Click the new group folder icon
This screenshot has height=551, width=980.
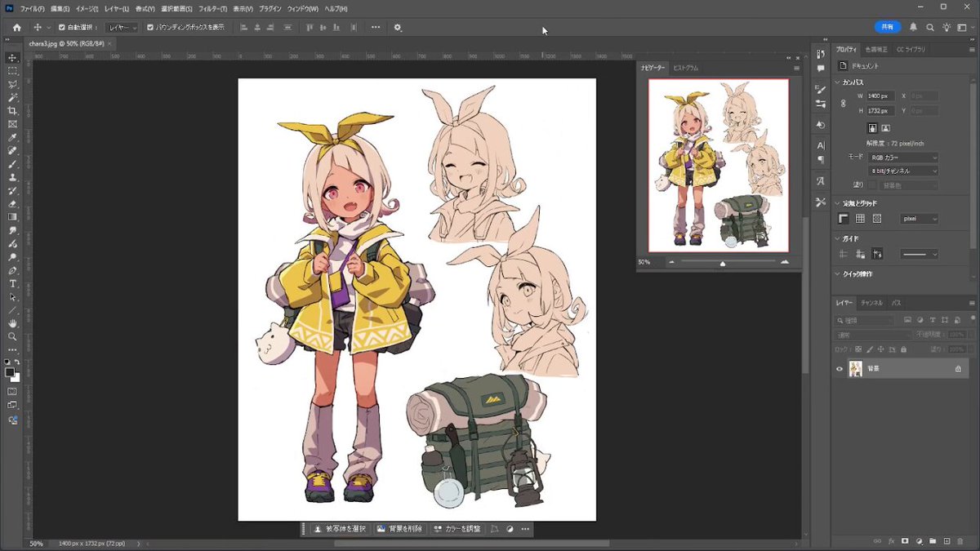pos(932,540)
